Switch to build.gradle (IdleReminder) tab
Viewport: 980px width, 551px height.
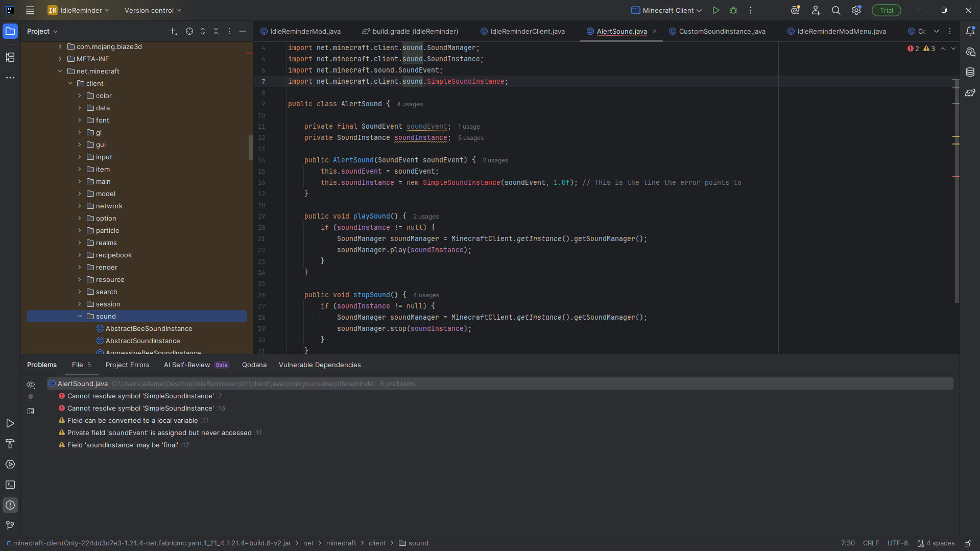410,31
